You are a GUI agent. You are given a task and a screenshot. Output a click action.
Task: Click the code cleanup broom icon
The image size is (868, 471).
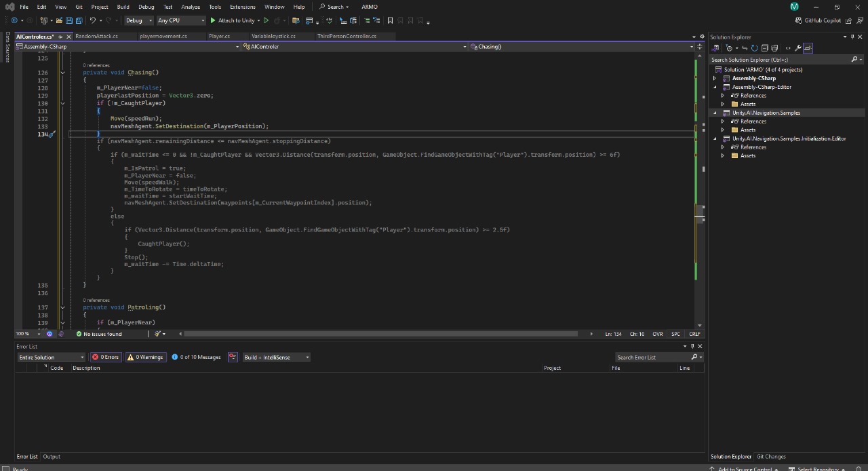pyautogui.click(x=157, y=334)
